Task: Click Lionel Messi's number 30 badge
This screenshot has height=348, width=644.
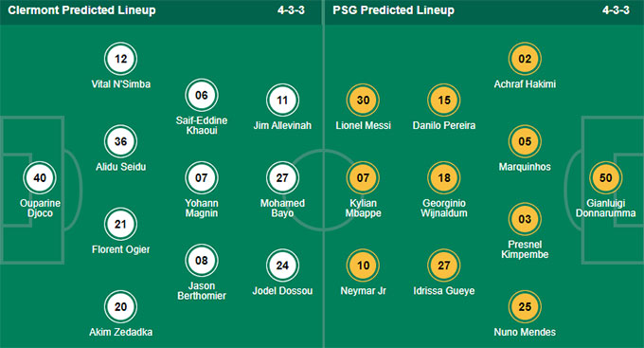Action: click(x=363, y=100)
